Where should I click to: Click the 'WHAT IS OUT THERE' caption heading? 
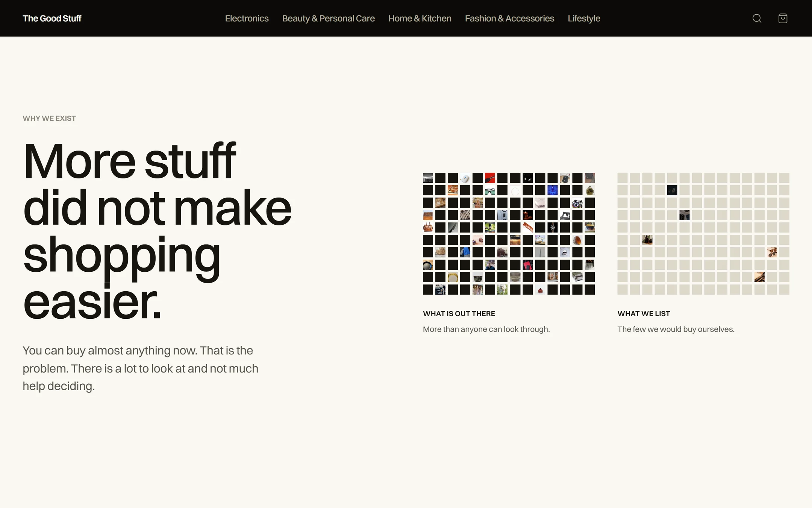(x=459, y=313)
